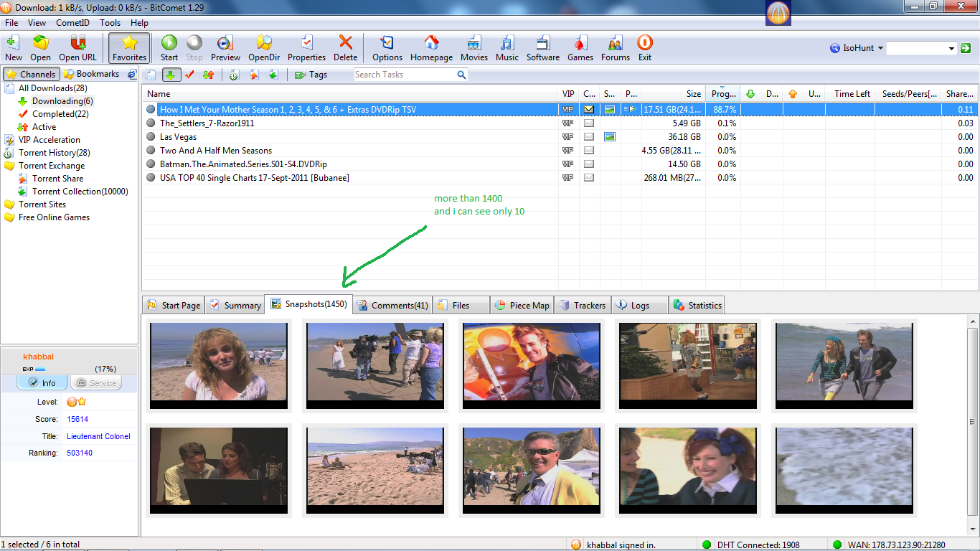Open the blonde woman beach snapshot thumbnail
Viewport: 980px width, 551px height.
click(x=219, y=366)
